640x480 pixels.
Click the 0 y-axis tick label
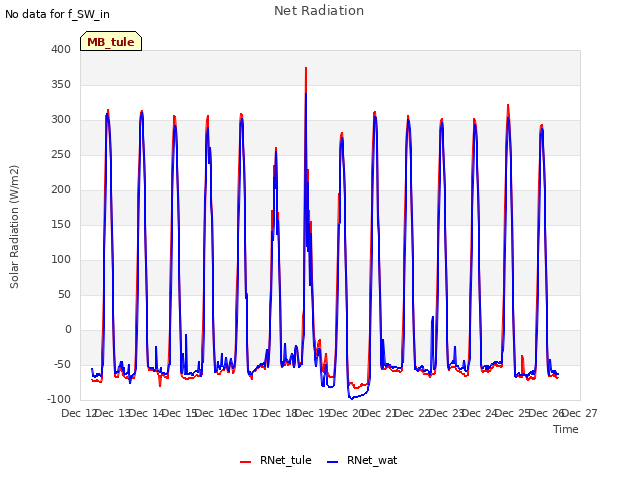click(68, 330)
